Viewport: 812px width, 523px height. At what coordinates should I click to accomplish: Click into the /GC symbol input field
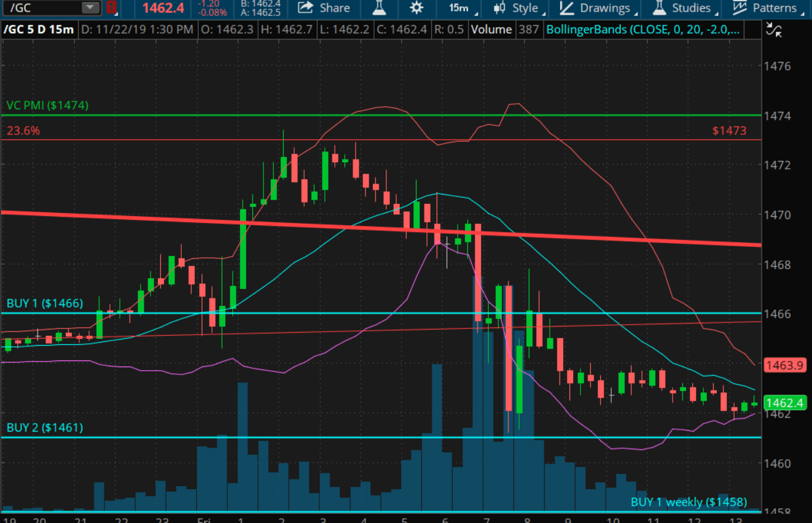pos(43,8)
